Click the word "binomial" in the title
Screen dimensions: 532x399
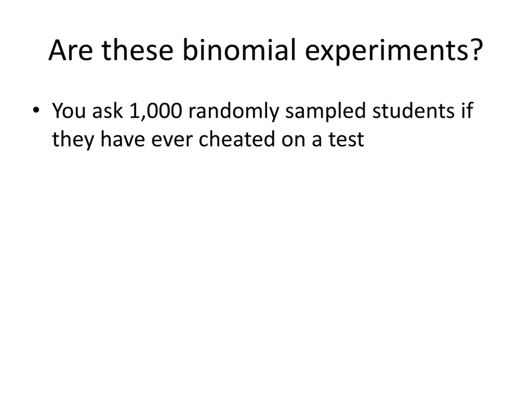click(x=239, y=50)
